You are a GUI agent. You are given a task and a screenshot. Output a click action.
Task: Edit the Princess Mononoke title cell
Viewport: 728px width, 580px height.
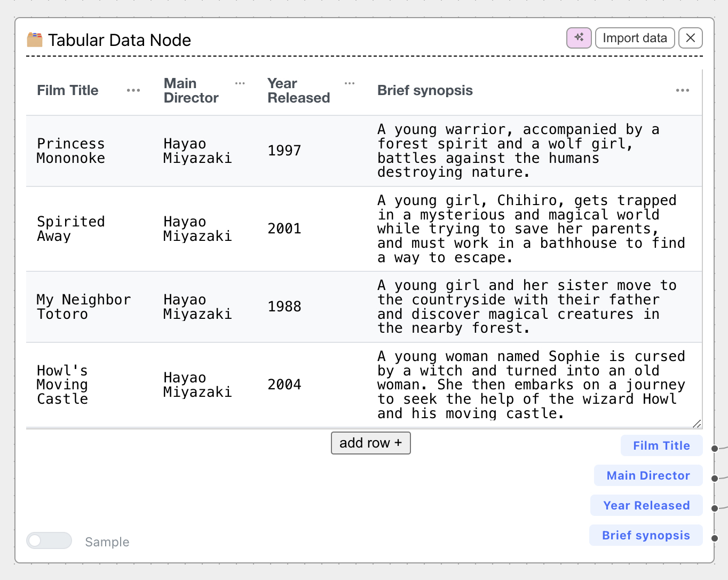71,151
